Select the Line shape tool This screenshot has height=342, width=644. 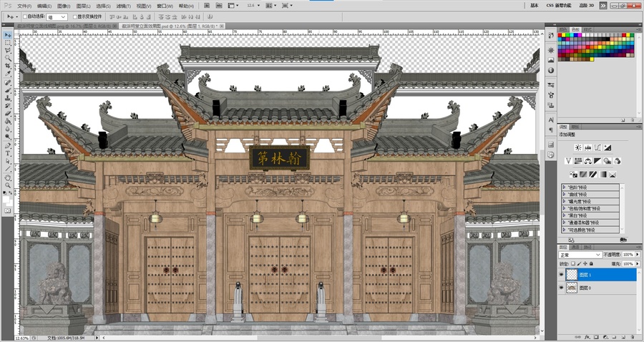click(x=8, y=169)
